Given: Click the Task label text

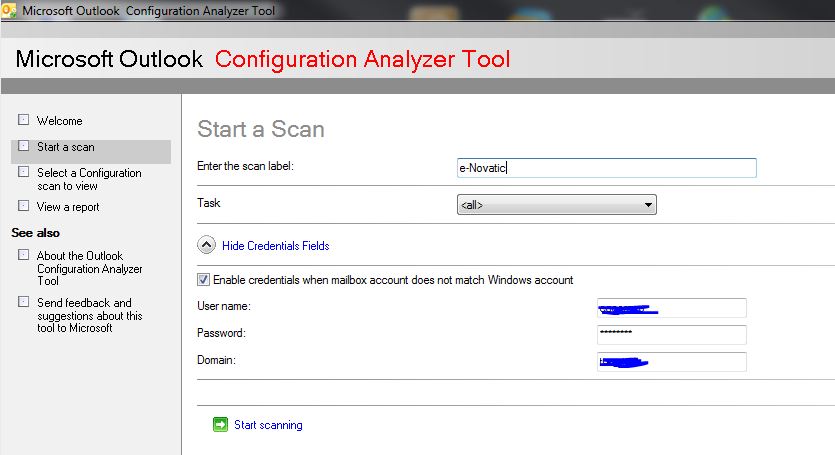Looking at the screenshot, I should 209,202.
